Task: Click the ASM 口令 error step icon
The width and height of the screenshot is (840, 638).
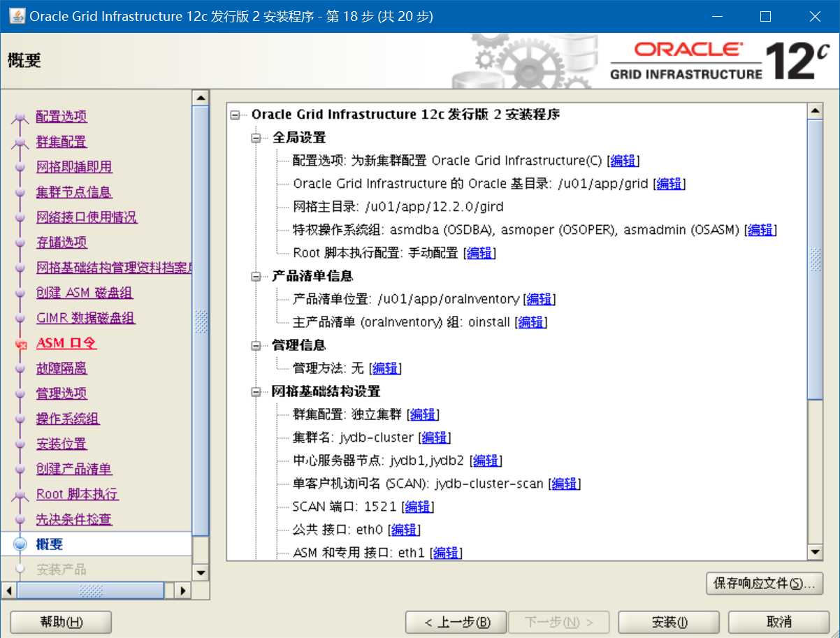Action: pyautogui.click(x=20, y=344)
